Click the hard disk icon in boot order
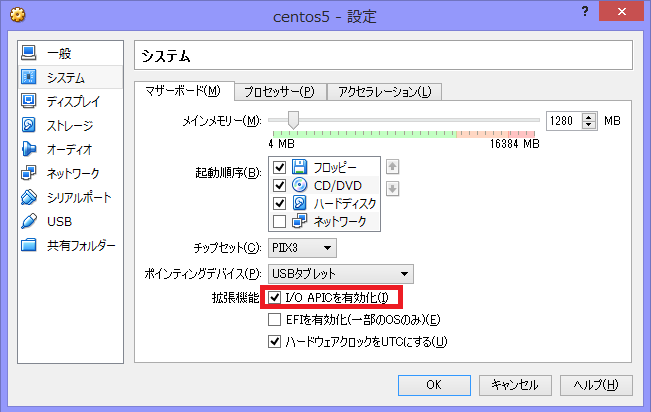651x412 pixels. (299, 203)
